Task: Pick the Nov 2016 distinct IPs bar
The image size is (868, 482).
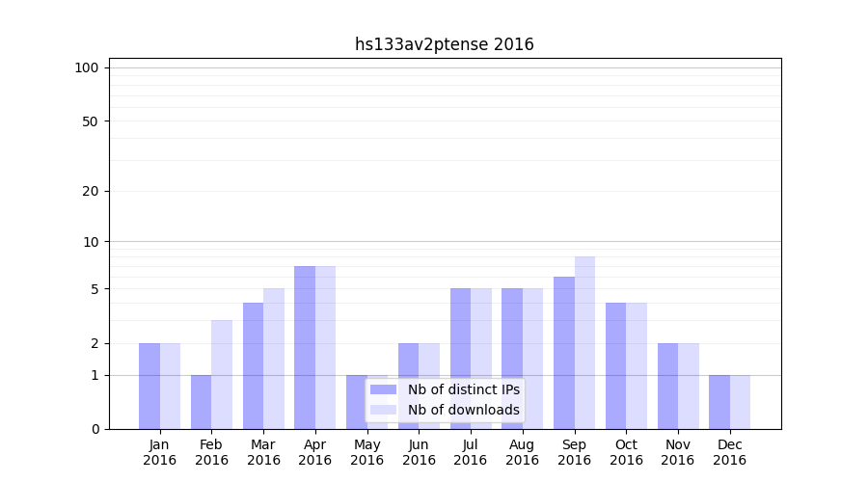Action: coord(667,386)
